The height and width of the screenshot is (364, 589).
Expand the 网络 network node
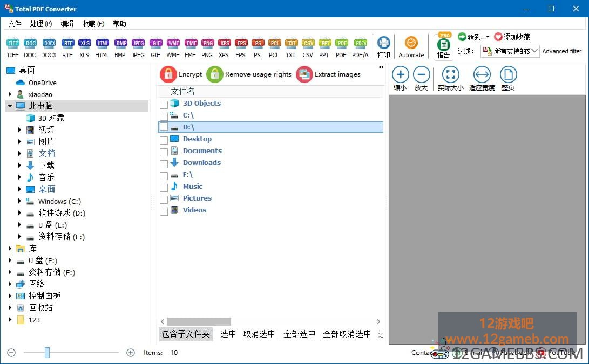point(10,284)
